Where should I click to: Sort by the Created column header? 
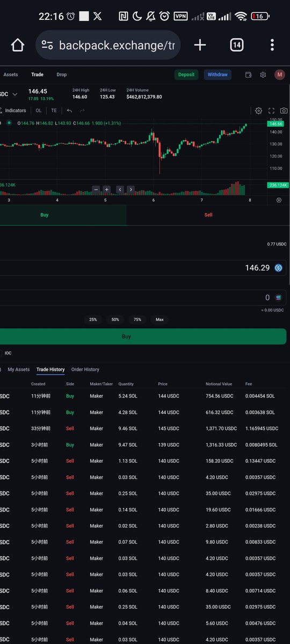click(x=38, y=384)
